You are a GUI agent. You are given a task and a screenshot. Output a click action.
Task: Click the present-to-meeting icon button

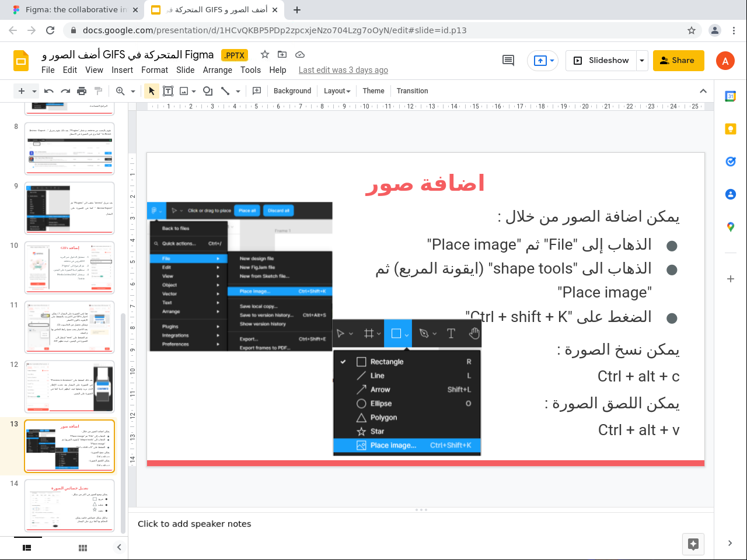point(543,61)
